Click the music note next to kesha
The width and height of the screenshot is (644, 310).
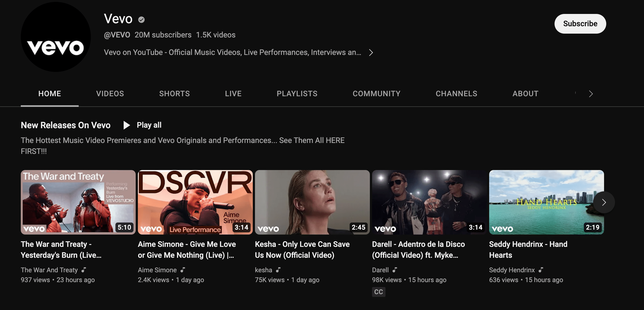click(x=278, y=270)
